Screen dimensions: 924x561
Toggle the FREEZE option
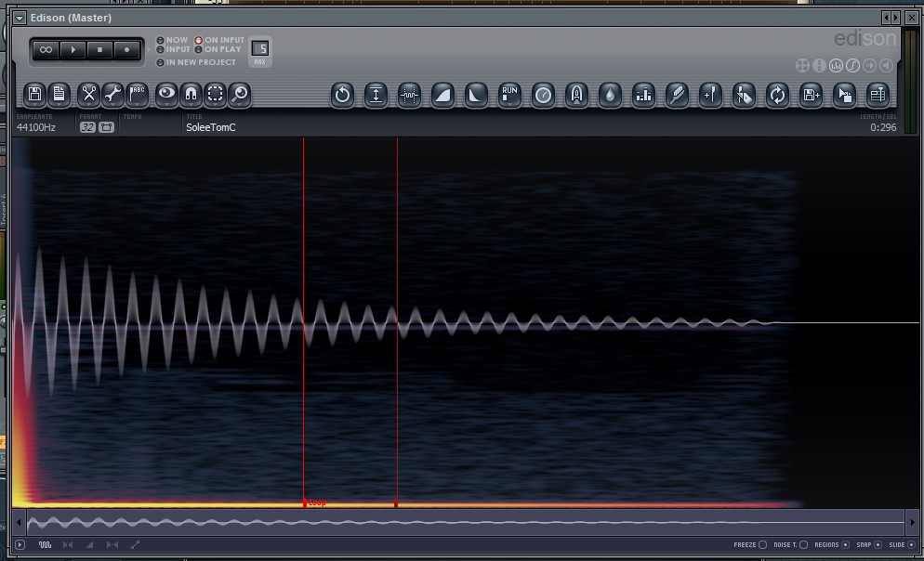[750, 544]
